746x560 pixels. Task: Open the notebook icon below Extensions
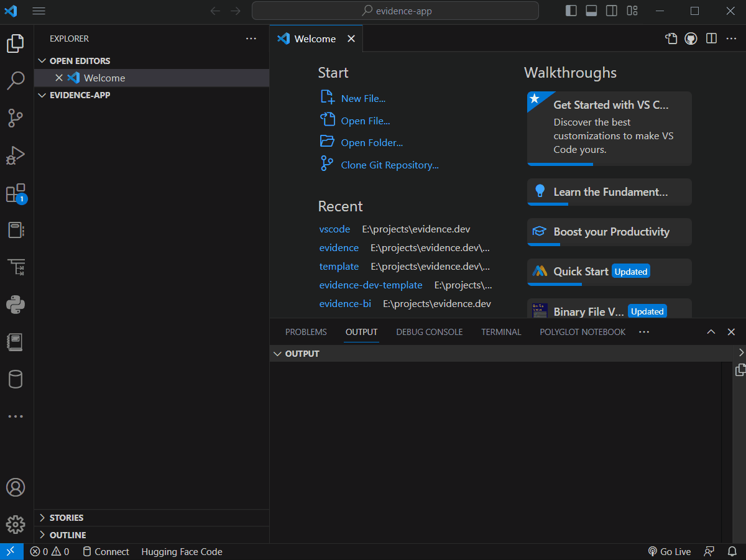[16, 230]
